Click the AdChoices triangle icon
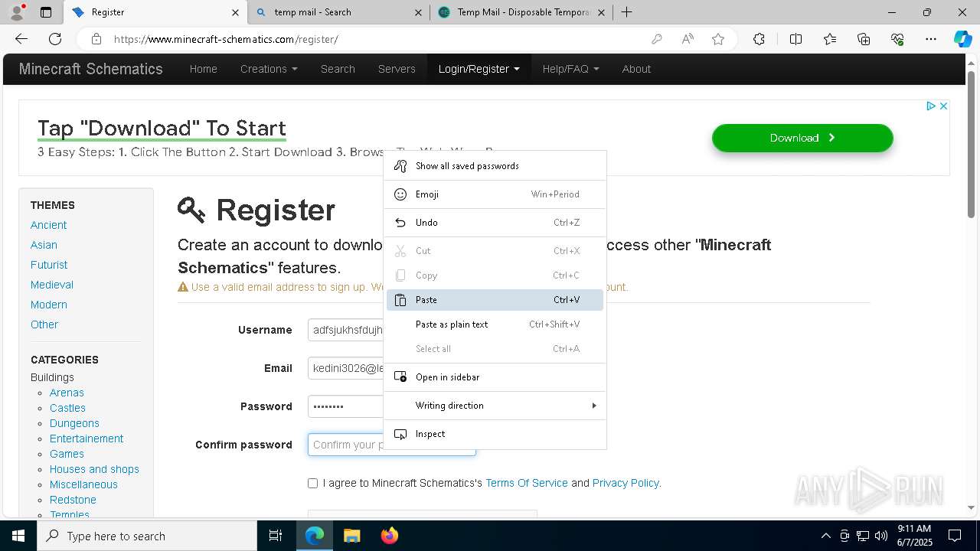 point(931,106)
